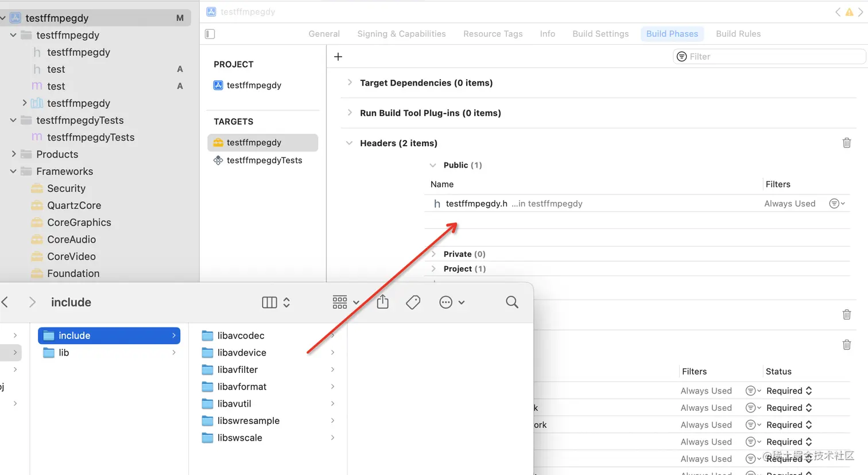Select testffmpegdy.h row in Public headers
Viewport: 868px width, 475px height.
coord(637,204)
